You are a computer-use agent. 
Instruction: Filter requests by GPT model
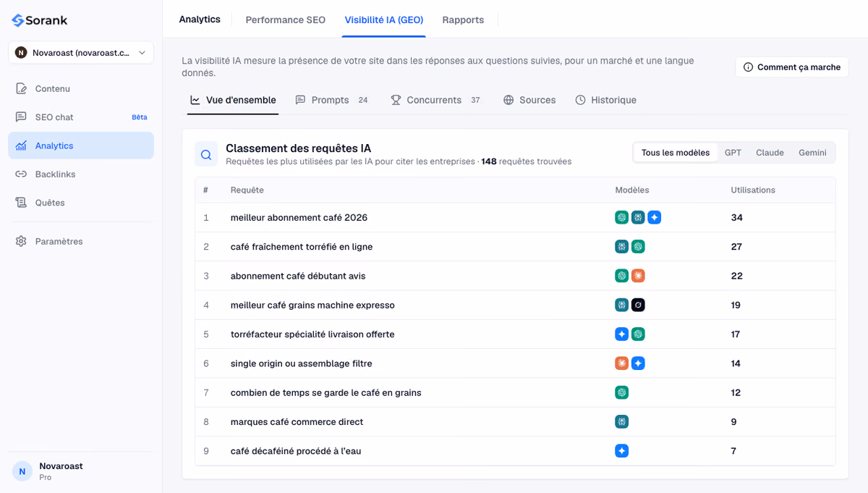(x=733, y=153)
